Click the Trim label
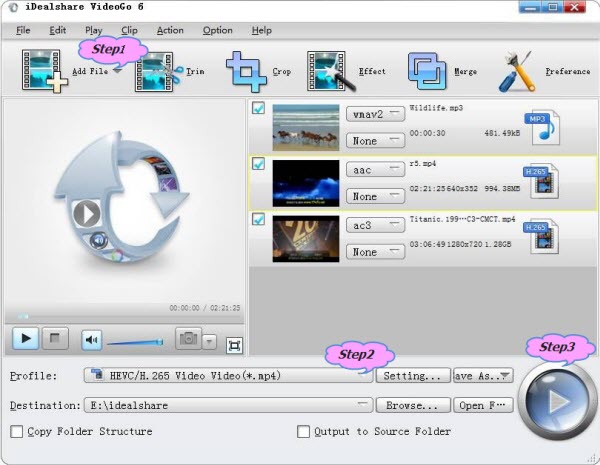 [195, 71]
